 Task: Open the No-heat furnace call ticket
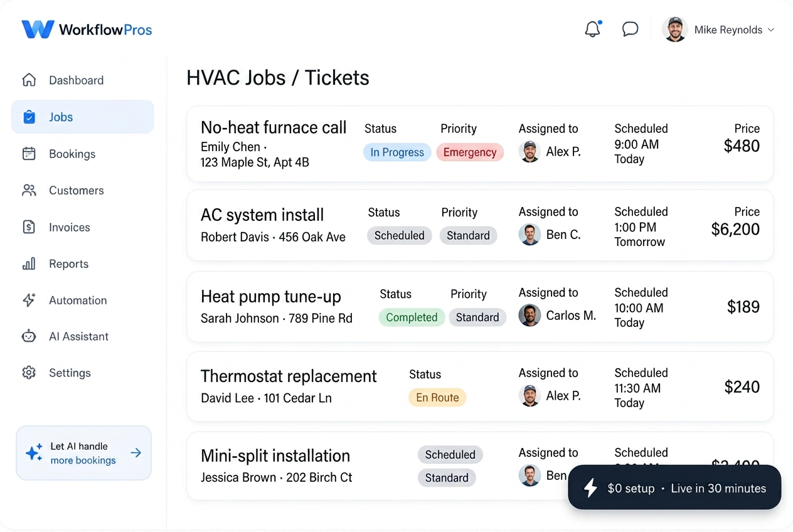pyautogui.click(x=480, y=144)
